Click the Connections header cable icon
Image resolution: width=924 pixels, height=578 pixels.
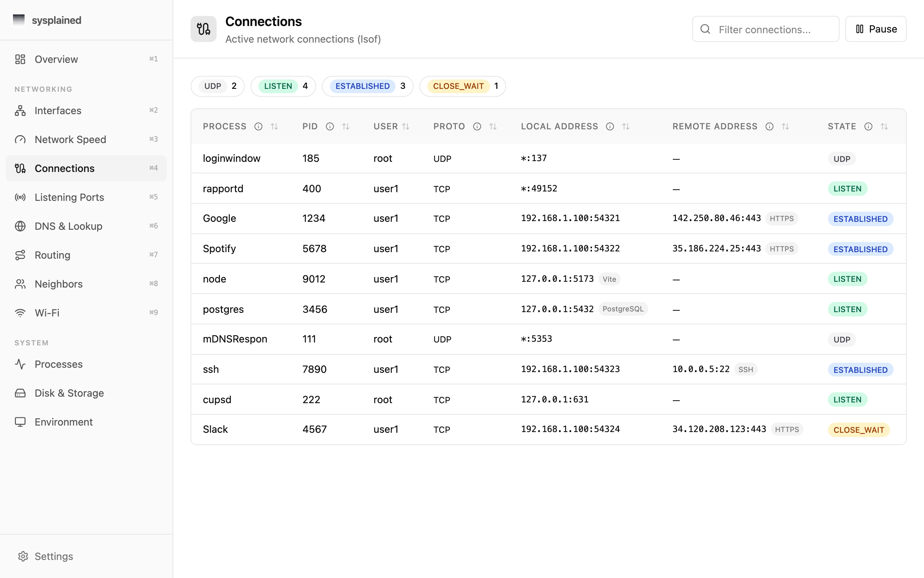point(204,29)
